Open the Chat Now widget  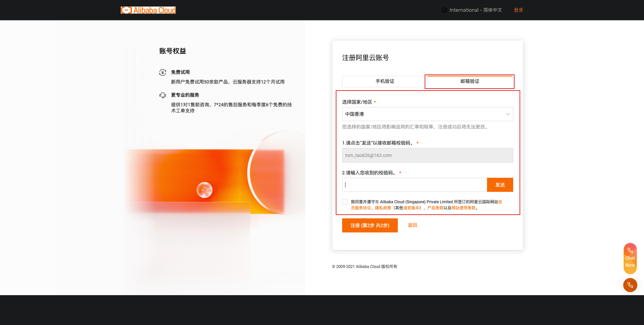tap(630, 258)
